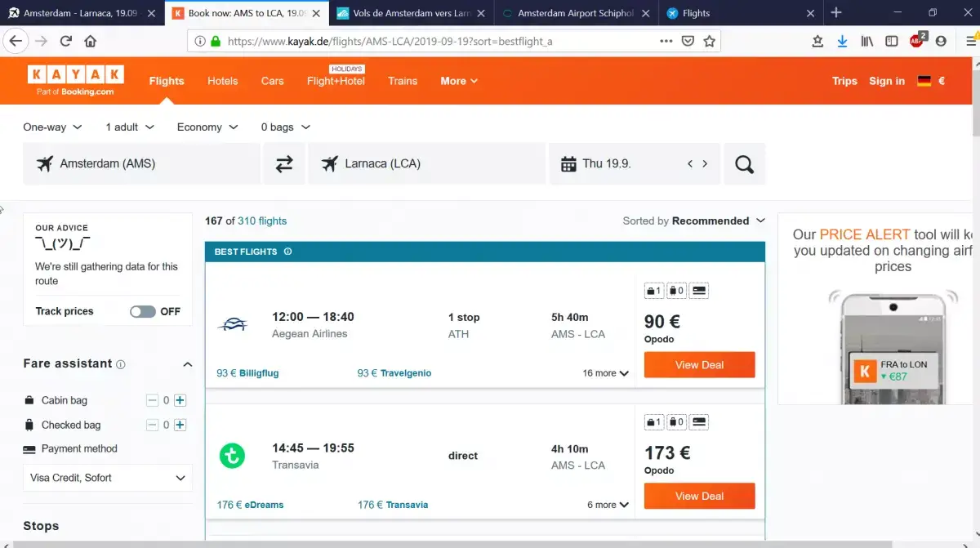Open the Firefox hamburger menu
980x548 pixels.
[x=971, y=41]
